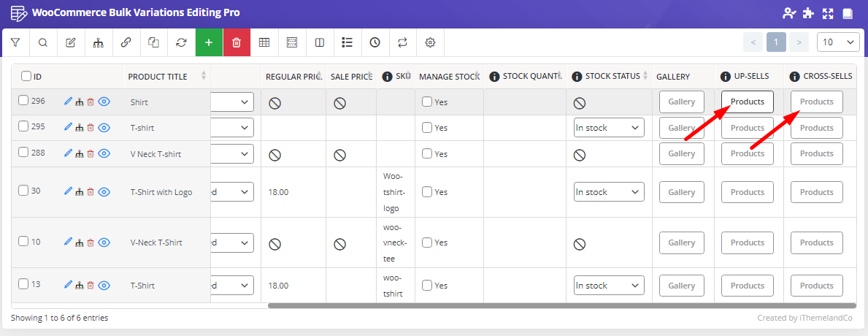Open cut-off dropdown in V-Neck T-Shirt row
868x336 pixels.
pos(232,243)
